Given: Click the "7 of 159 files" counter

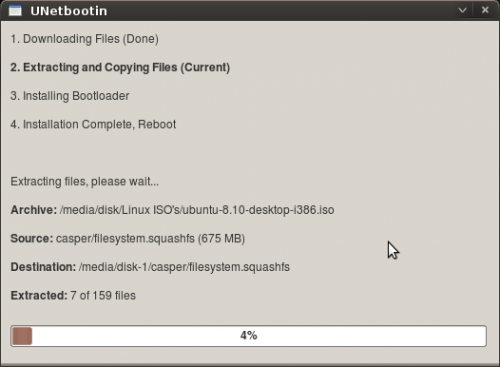Looking at the screenshot, I should (x=103, y=296).
